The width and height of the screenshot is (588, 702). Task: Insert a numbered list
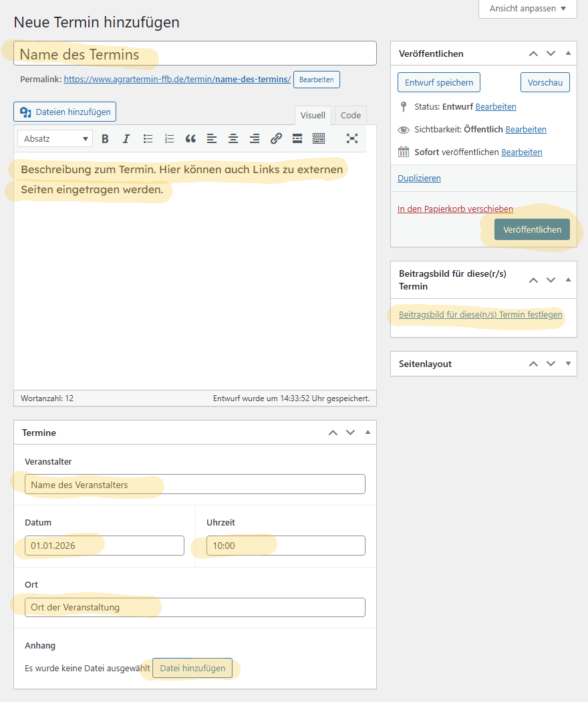(169, 139)
